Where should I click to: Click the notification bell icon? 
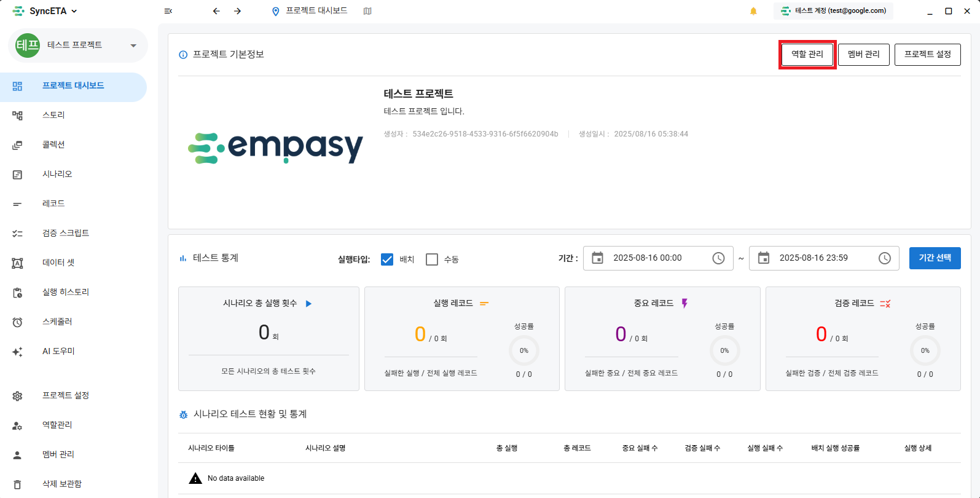pyautogui.click(x=753, y=11)
